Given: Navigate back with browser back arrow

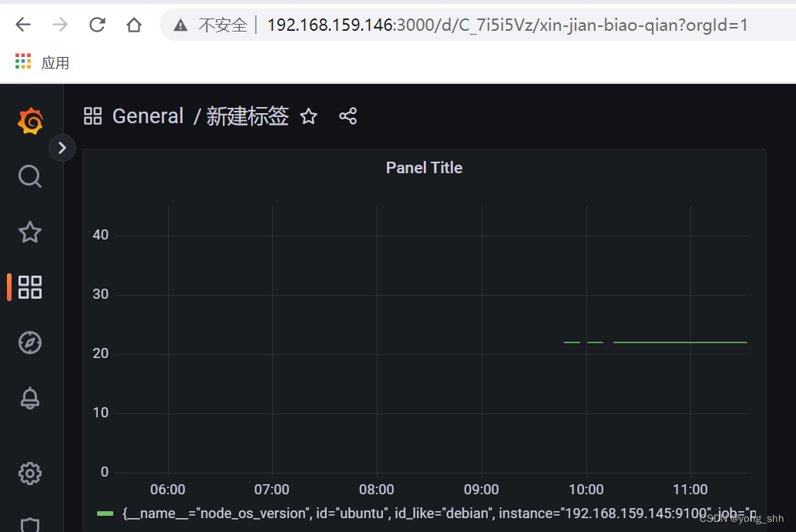Looking at the screenshot, I should pyautogui.click(x=22, y=24).
